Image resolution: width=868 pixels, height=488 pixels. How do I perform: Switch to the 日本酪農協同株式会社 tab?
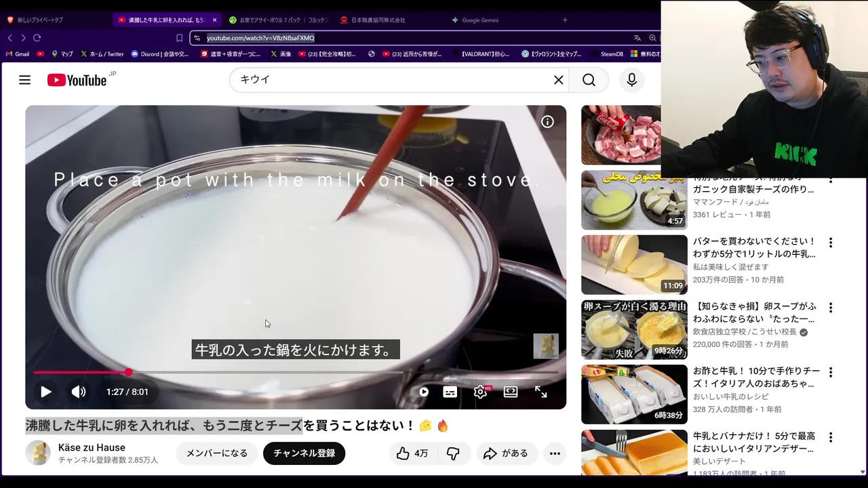pos(373,20)
